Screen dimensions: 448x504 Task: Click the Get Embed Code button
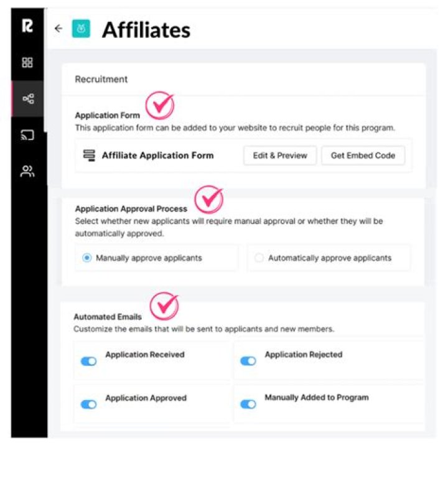coord(363,156)
